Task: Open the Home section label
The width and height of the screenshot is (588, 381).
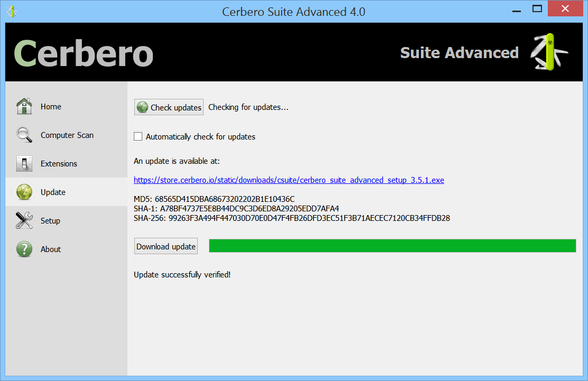Action: point(51,107)
